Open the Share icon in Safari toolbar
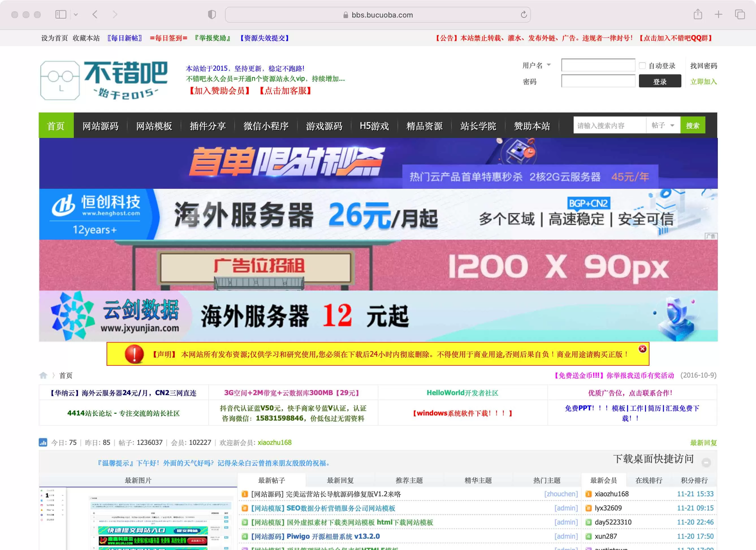Image resolution: width=756 pixels, height=550 pixels. (x=698, y=14)
